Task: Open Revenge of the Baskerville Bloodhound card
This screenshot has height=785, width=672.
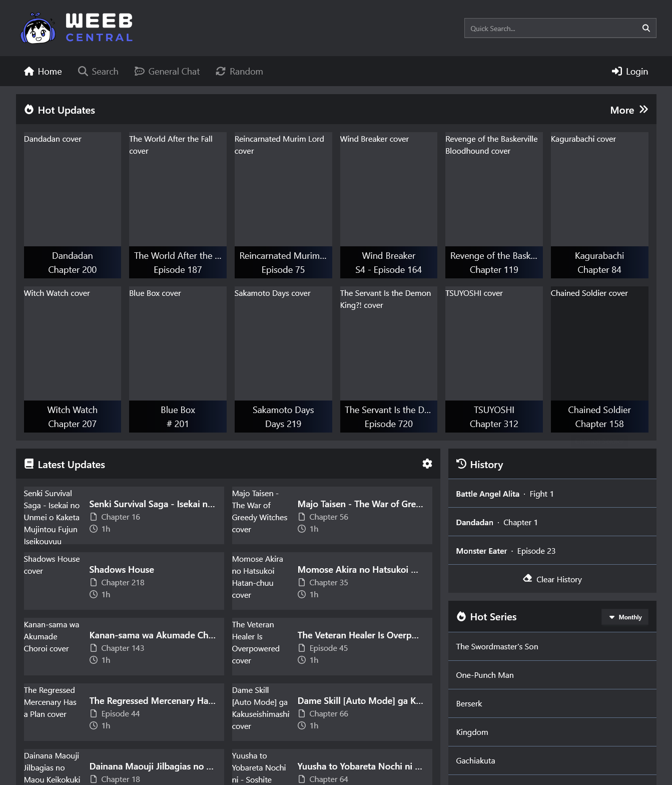Action: (494, 205)
